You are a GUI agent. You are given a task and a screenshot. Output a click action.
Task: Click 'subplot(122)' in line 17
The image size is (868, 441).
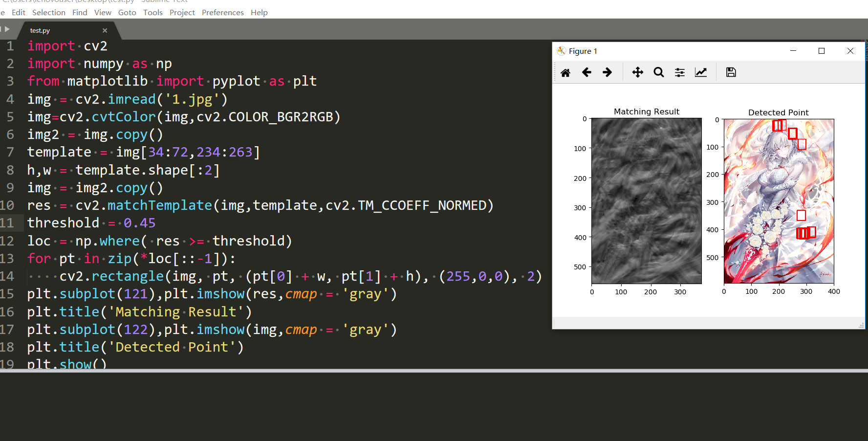tap(108, 330)
